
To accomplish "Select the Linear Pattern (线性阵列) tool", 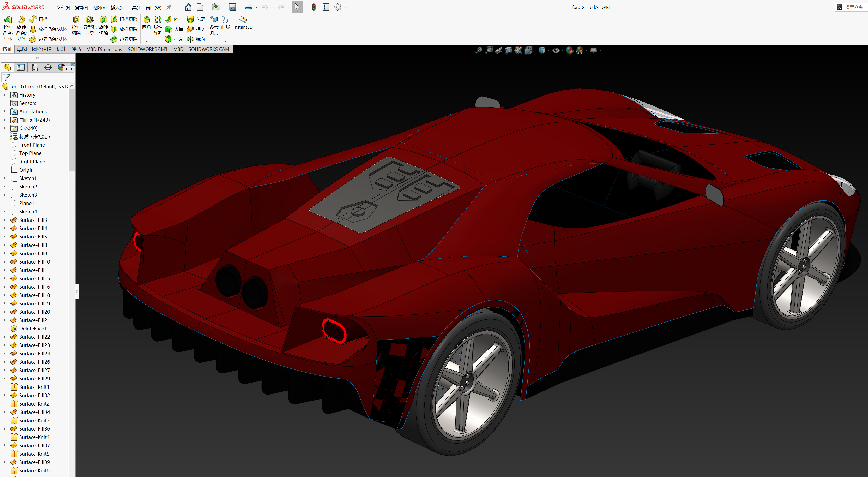I will pos(158,26).
